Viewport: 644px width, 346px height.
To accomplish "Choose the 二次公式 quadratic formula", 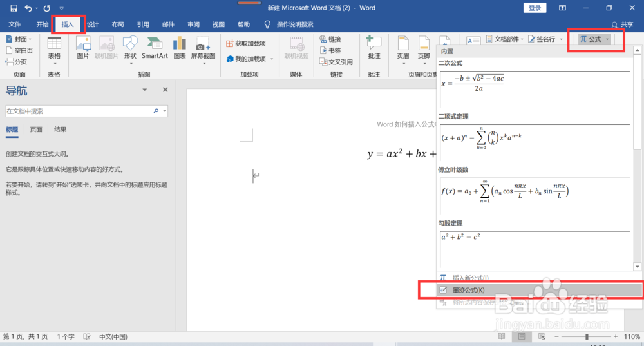I will 535,89.
